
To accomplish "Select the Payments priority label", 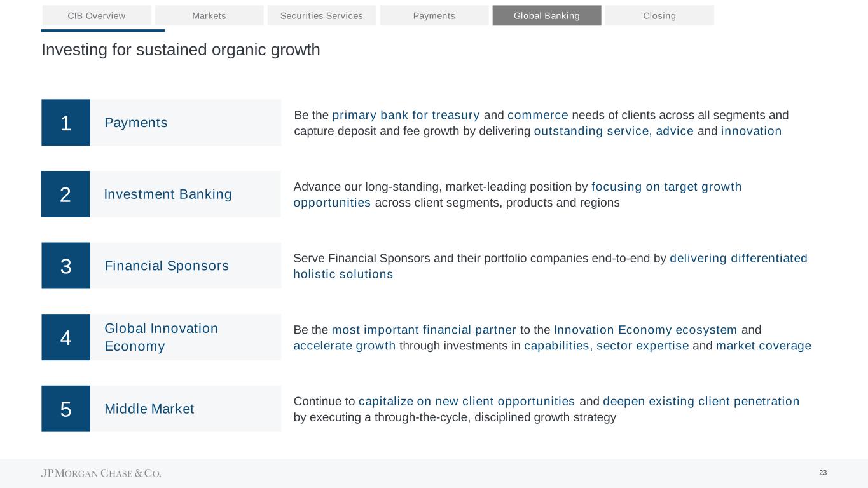I will pyautogui.click(x=136, y=123).
